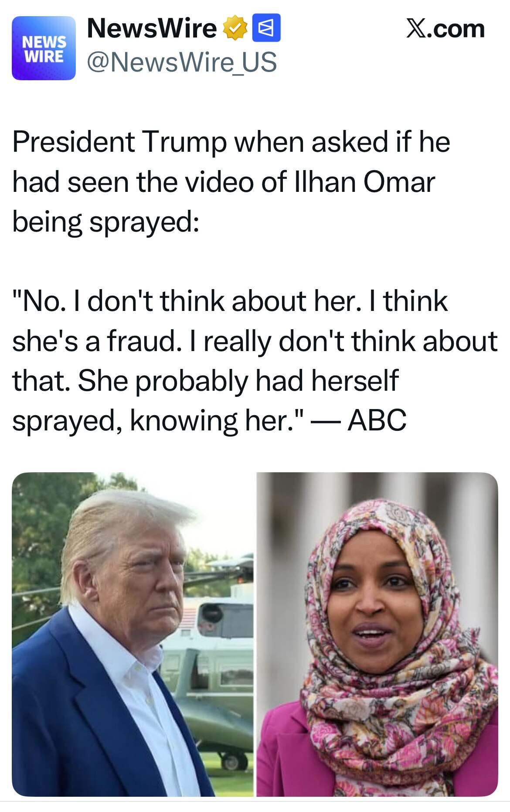This screenshot has height=812, width=510.
Task: Click the tweet's first paragraph text
Action: click(231, 181)
